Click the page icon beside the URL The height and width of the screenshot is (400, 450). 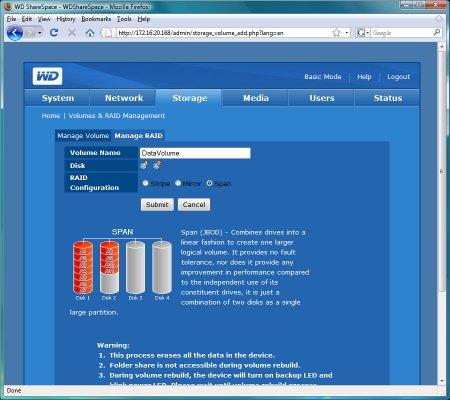[x=108, y=33]
